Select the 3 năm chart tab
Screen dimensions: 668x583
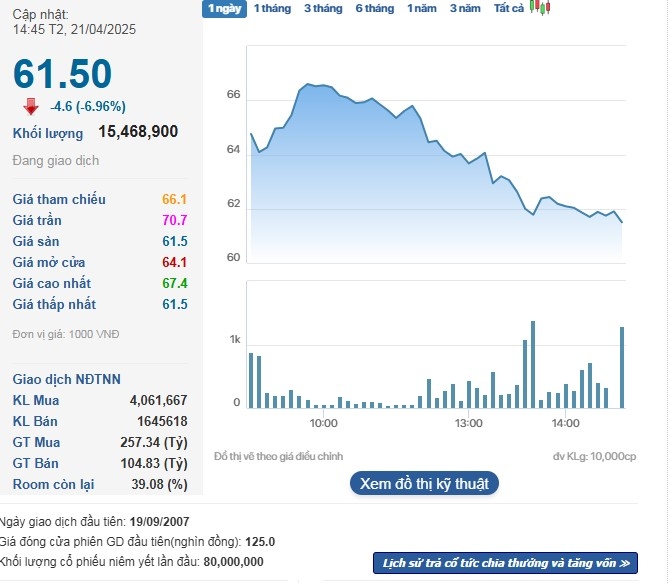click(x=465, y=8)
